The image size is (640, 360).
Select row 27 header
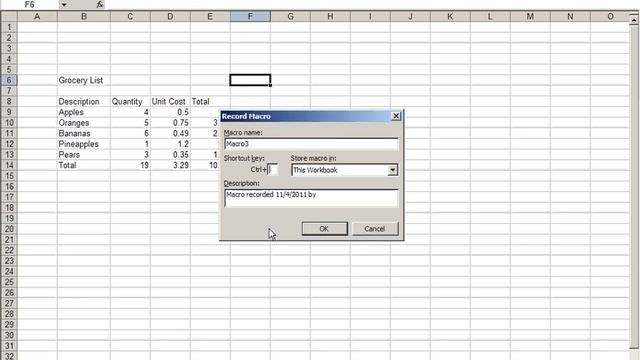pos(9,303)
